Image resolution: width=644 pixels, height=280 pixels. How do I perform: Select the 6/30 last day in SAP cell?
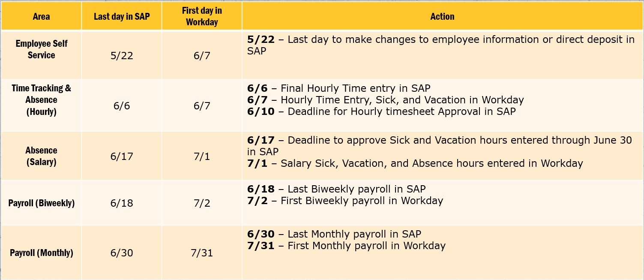point(122,253)
